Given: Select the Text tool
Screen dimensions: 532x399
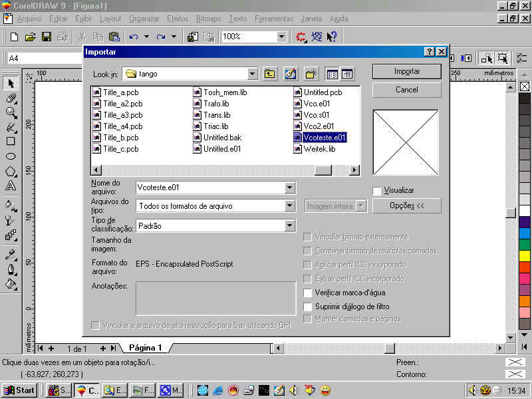Looking at the screenshot, I should point(11,186).
